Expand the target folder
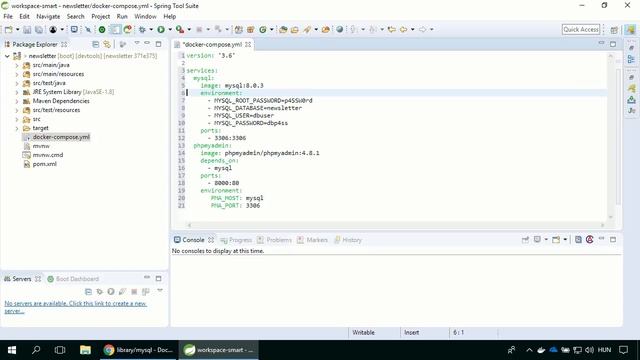The width and height of the screenshot is (640, 360). [x=17, y=128]
